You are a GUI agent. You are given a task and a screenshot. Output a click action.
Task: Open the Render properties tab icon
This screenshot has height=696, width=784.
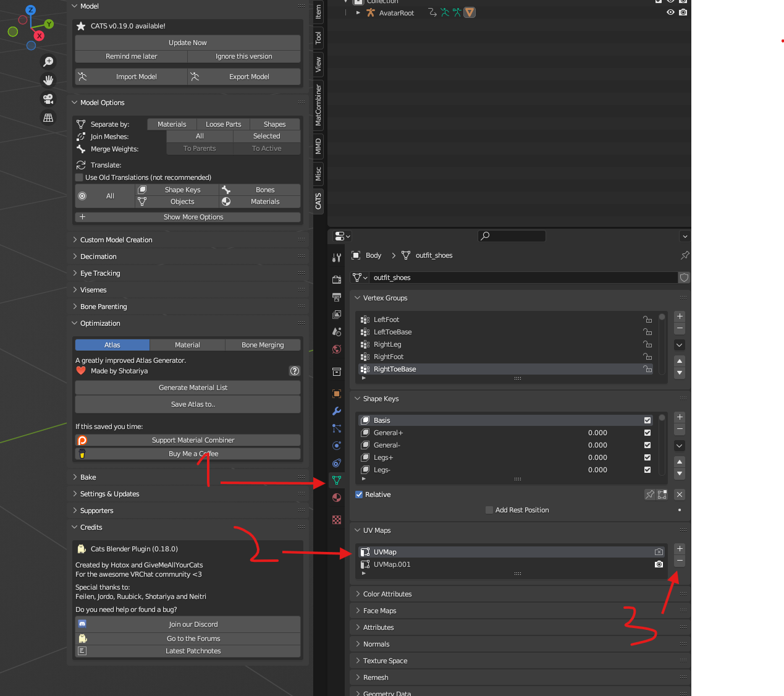[x=337, y=280]
